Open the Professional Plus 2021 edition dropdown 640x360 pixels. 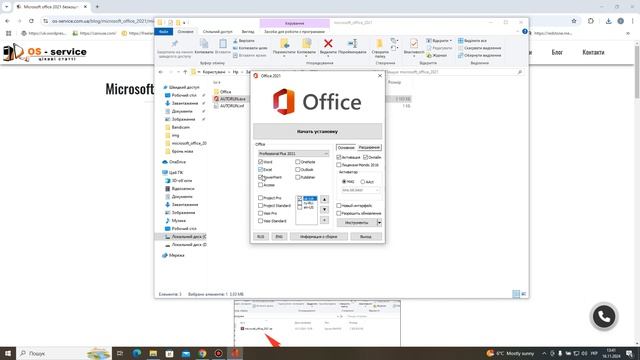point(293,153)
